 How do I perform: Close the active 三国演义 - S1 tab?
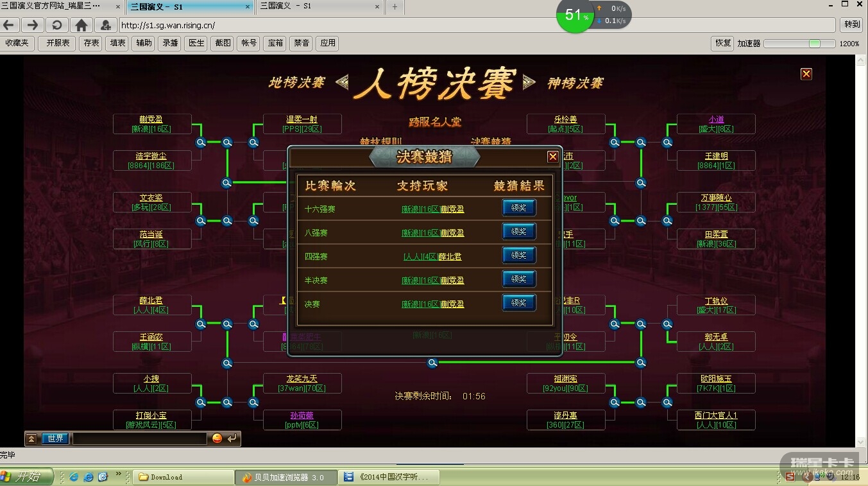click(x=248, y=6)
